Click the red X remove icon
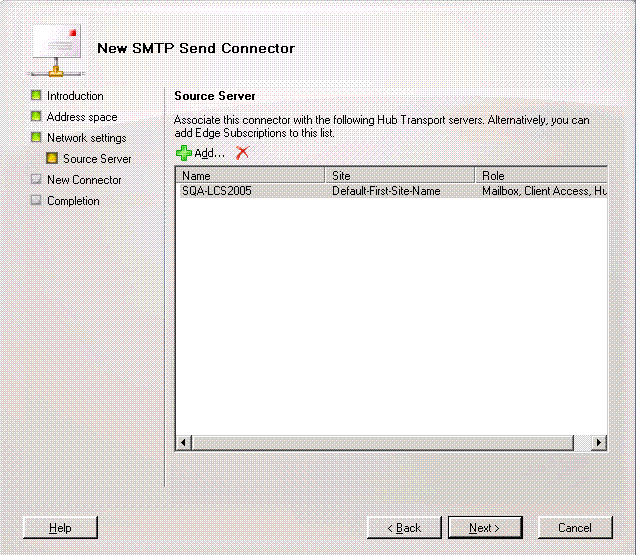The width and height of the screenshot is (640, 555). pos(242,153)
